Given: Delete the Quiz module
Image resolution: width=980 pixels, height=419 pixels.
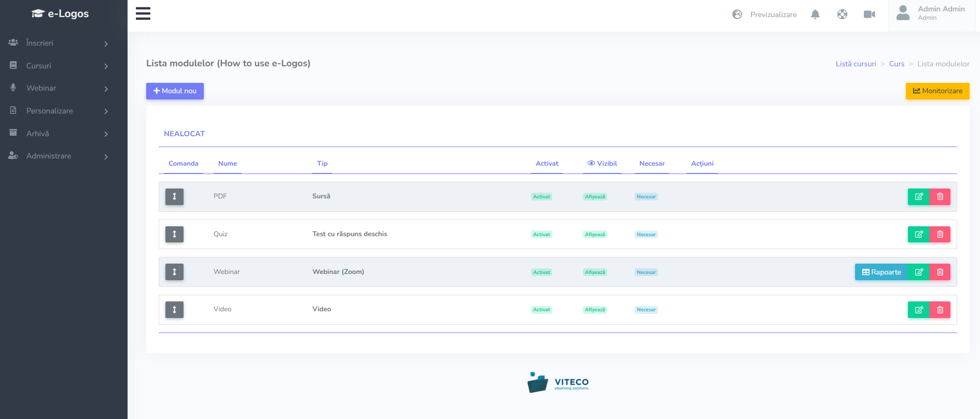Looking at the screenshot, I should pyautogui.click(x=940, y=235).
